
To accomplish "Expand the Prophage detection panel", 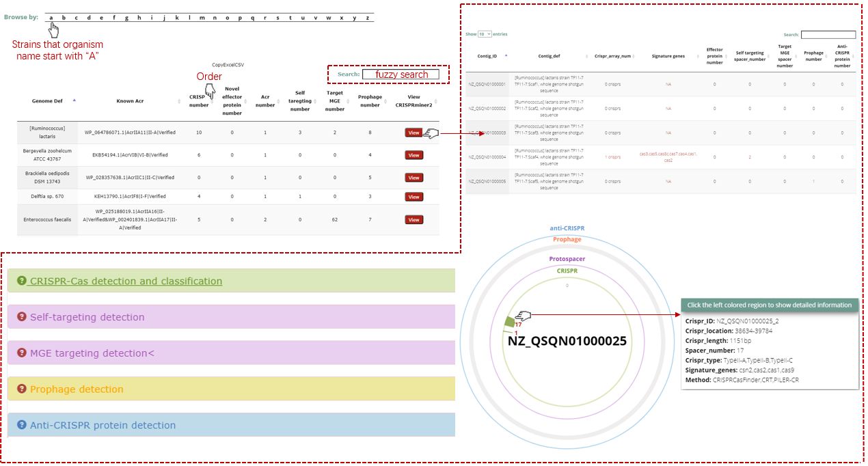I will 77,389.
